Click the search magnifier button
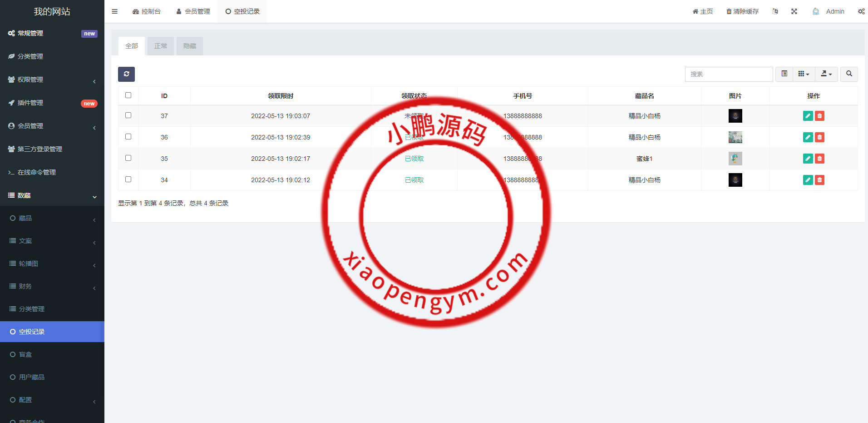868x423 pixels. tap(849, 74)
